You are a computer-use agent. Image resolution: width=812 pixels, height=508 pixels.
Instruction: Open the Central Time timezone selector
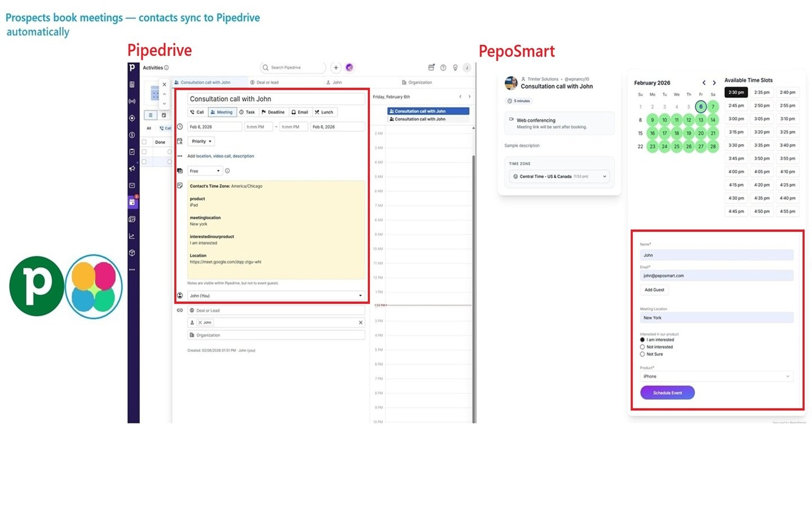point(559,176)
